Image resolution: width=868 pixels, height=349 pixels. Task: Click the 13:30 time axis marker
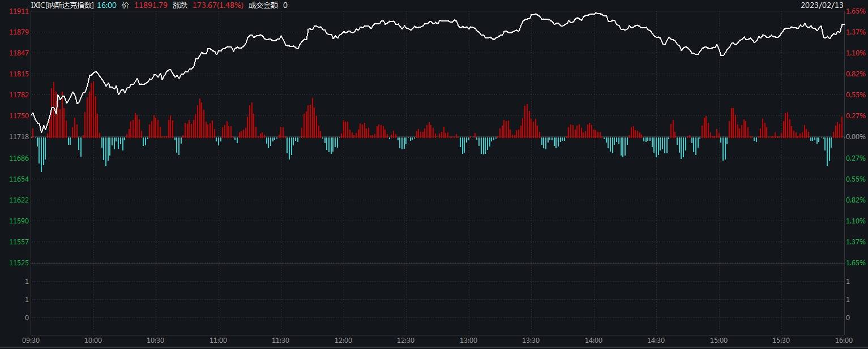coord(531,341)
